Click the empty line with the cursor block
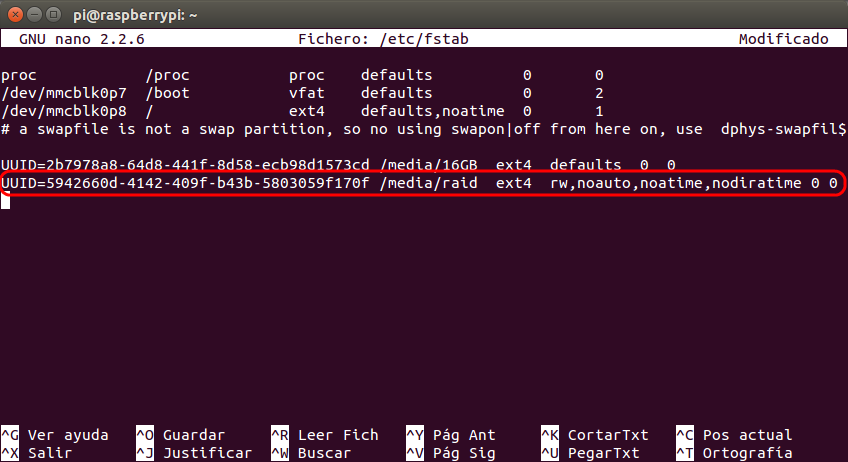Viewport: 848px width, 462px height. [424, 201]
